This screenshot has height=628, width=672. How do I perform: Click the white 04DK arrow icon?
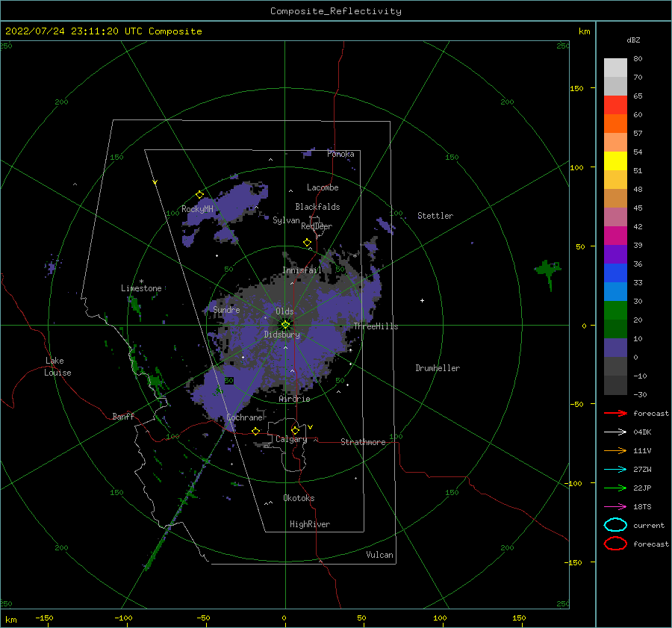(615, 432)
